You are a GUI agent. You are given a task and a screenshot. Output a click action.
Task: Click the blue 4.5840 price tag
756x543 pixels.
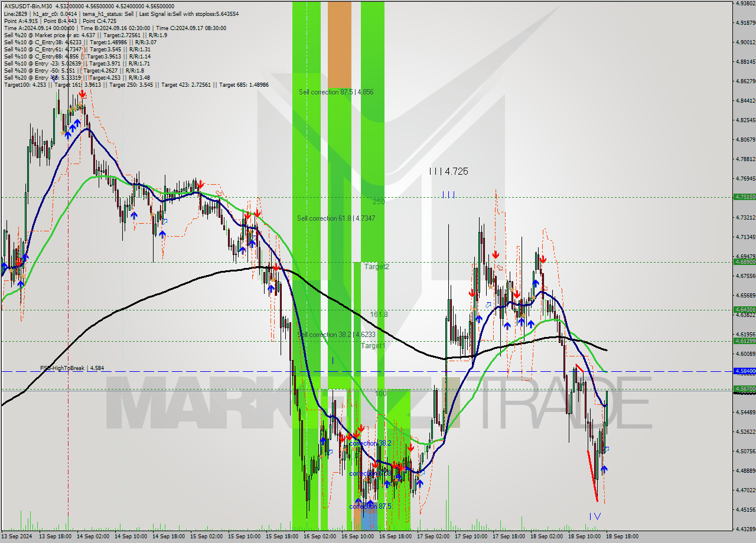pos(744,371)
